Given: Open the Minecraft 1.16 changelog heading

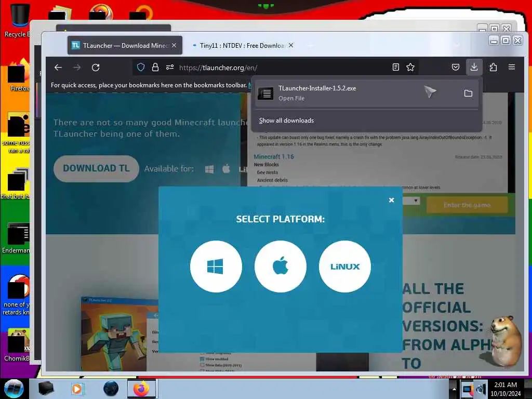Looking at the screenshot, I should [x=274, y=156].
